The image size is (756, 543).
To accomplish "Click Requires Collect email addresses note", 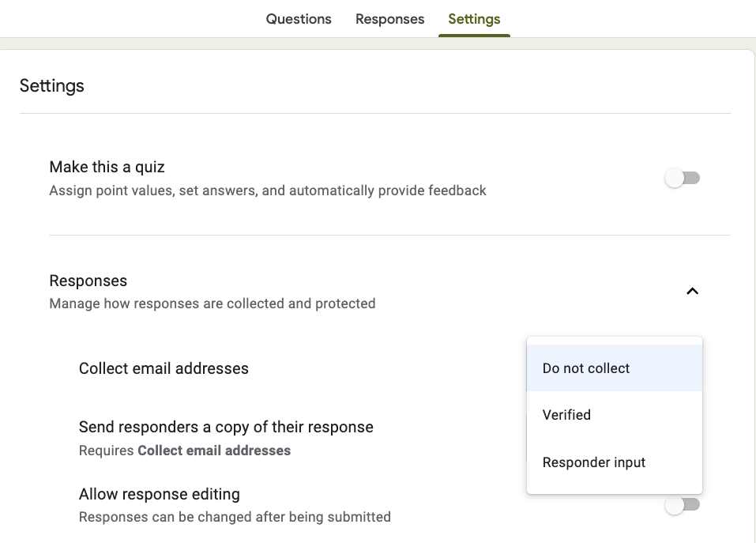I will [185, 451].
